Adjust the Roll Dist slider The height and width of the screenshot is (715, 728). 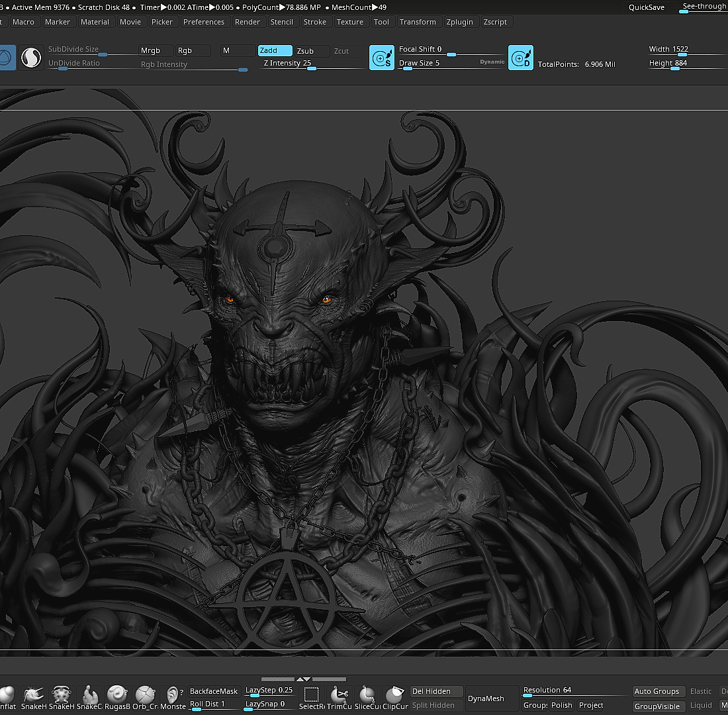(214, 705)
